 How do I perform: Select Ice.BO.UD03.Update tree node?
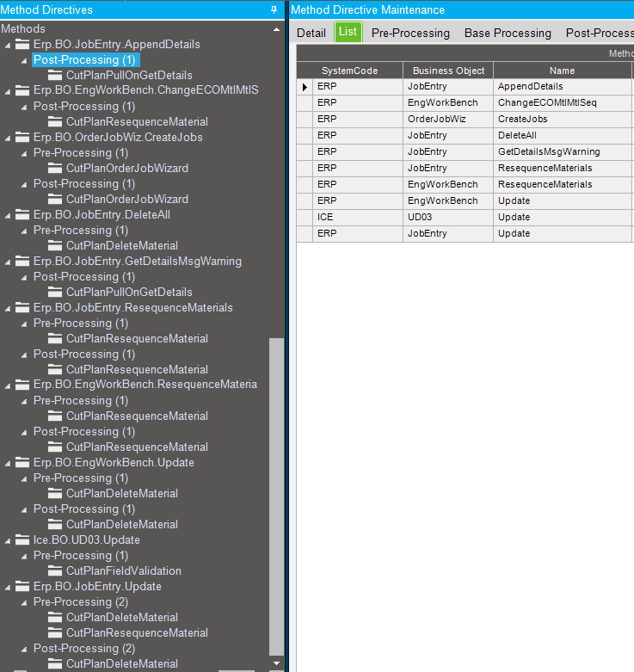87,540
